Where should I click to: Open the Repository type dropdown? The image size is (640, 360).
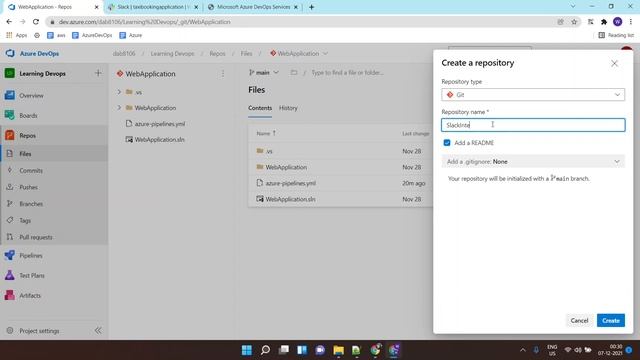[x=533, y=95]
